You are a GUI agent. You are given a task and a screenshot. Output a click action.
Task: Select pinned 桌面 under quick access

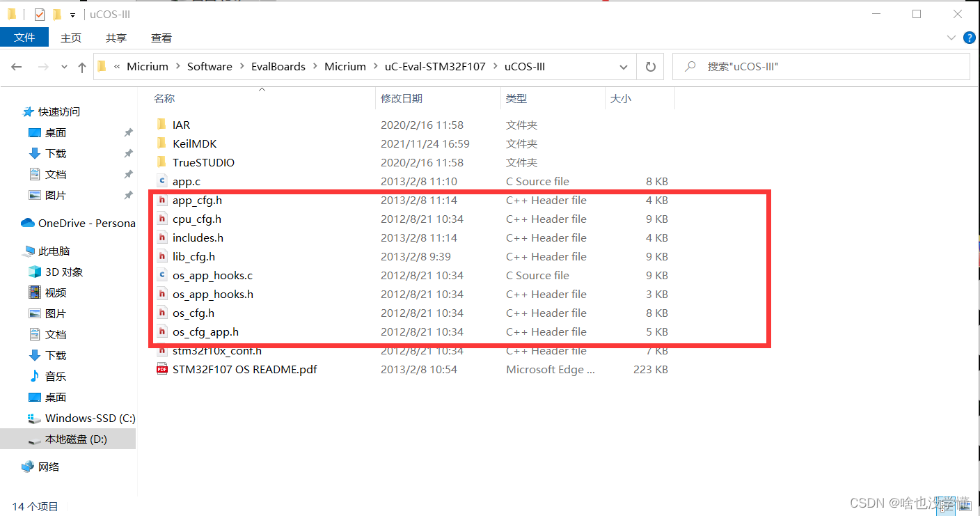pyautogui.click(x=47, y=132)
